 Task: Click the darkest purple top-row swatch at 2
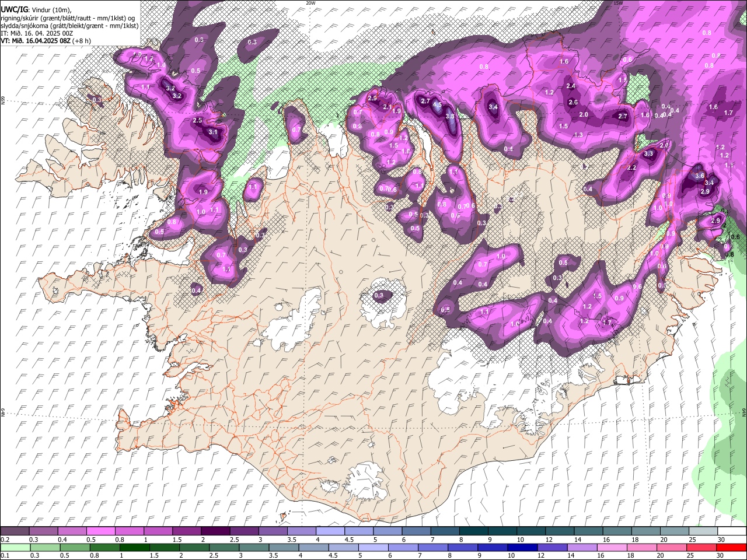pos(215,531)
